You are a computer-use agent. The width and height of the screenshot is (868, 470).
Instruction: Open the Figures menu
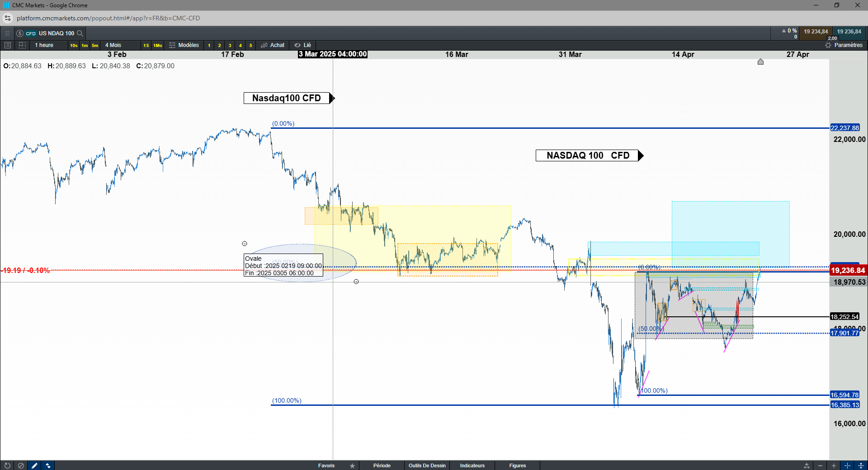coord(518,465)
